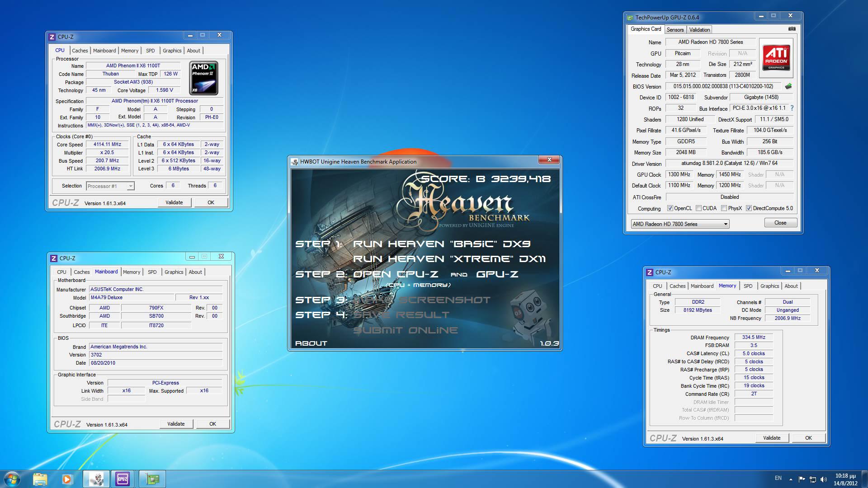Open SPD tab in top-left CPU-Z
The width and height of the screenshot is (868, 488).
point(151,51)
